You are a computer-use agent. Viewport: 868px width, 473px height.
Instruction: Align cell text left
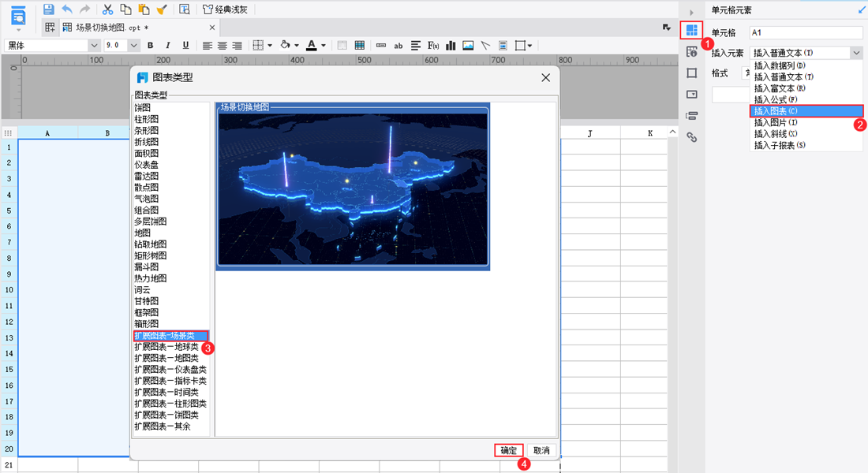pyautogui.click(x=207, y=46)
